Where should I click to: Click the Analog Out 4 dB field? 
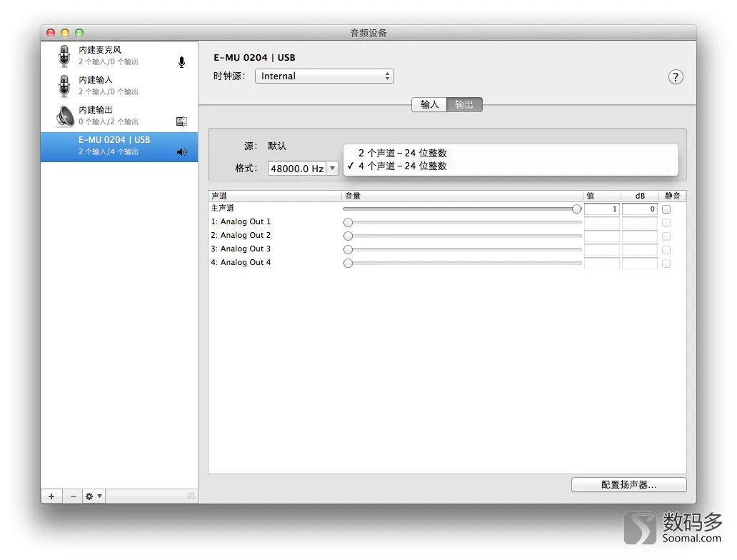click(x=640, y=264)
